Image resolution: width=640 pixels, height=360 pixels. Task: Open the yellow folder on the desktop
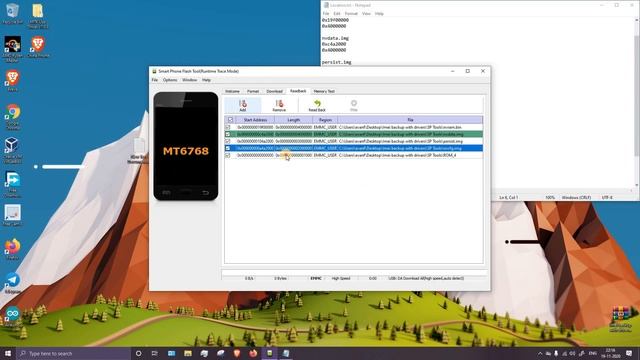coord(38,16)
